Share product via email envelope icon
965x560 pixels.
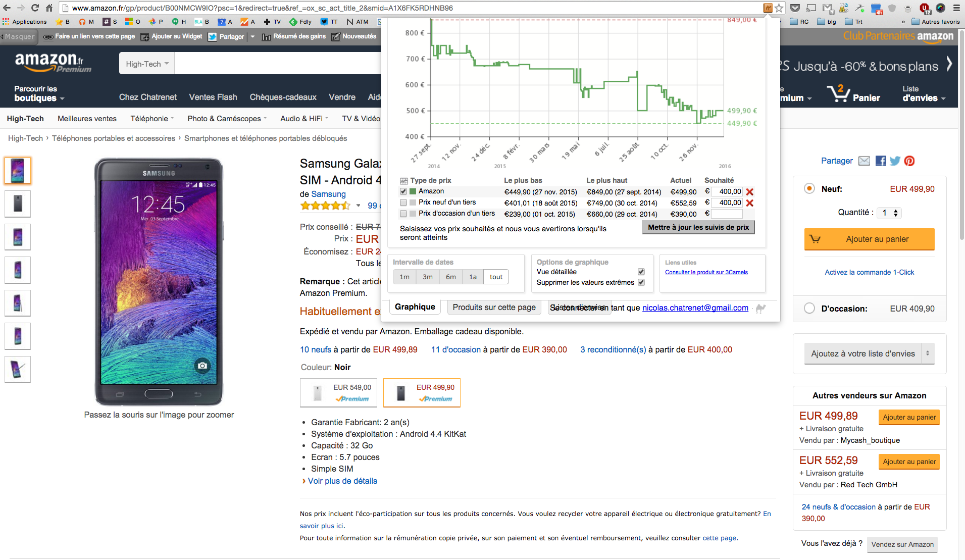(x=864, y=161)
